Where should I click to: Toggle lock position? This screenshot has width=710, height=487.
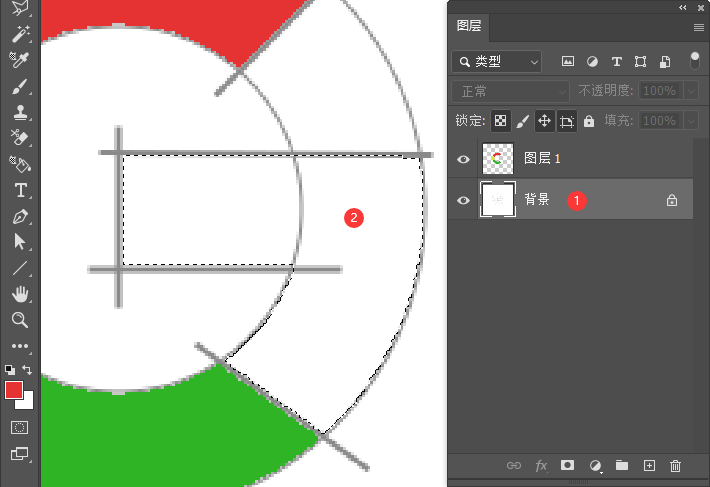544,121
